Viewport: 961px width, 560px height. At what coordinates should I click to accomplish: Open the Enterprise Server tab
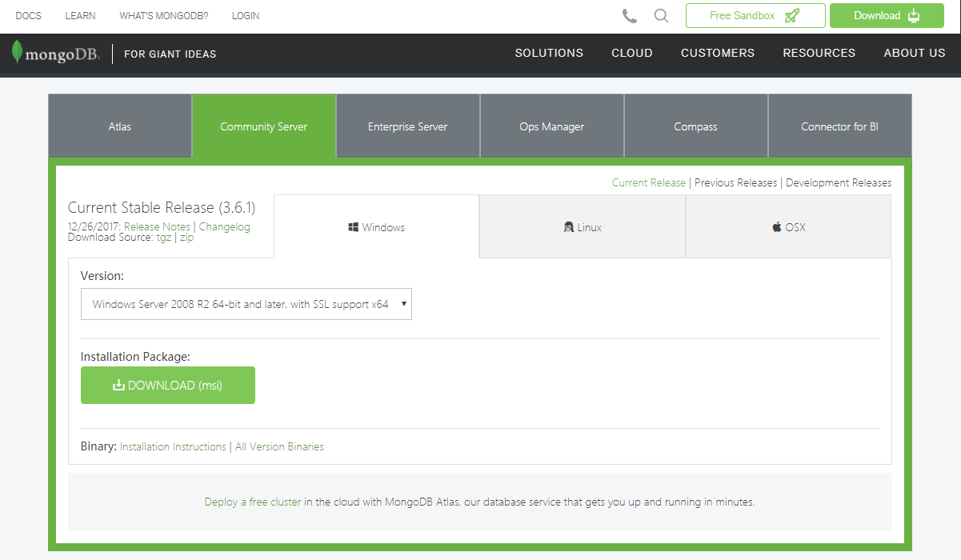tap(408, 126)
